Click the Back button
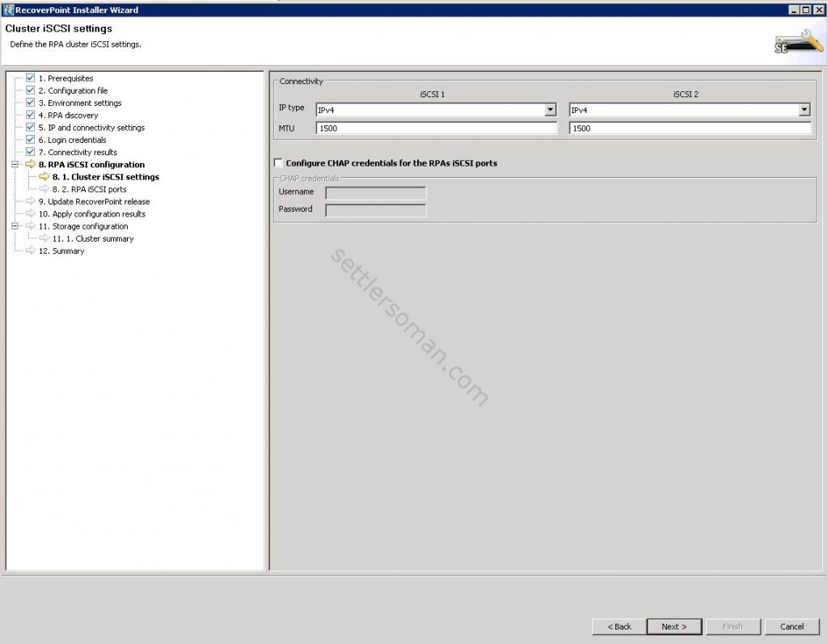This screenshot has width=828, height=644. point(618,626)
